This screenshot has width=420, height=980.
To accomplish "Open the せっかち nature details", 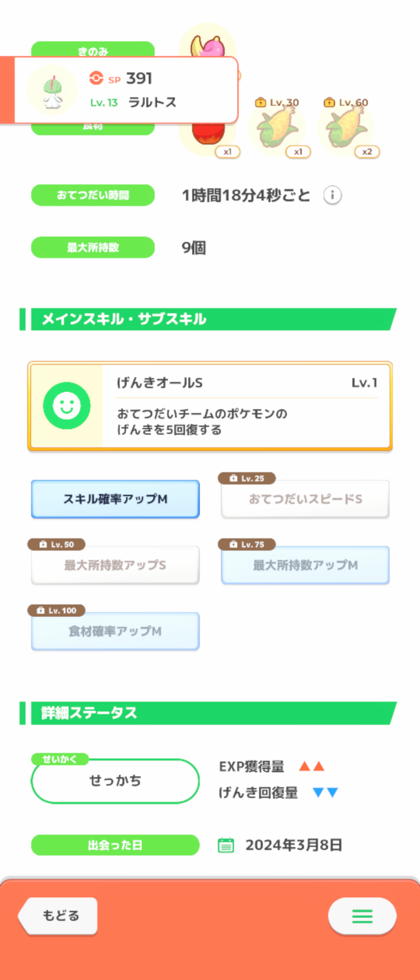I will [115, 781].
